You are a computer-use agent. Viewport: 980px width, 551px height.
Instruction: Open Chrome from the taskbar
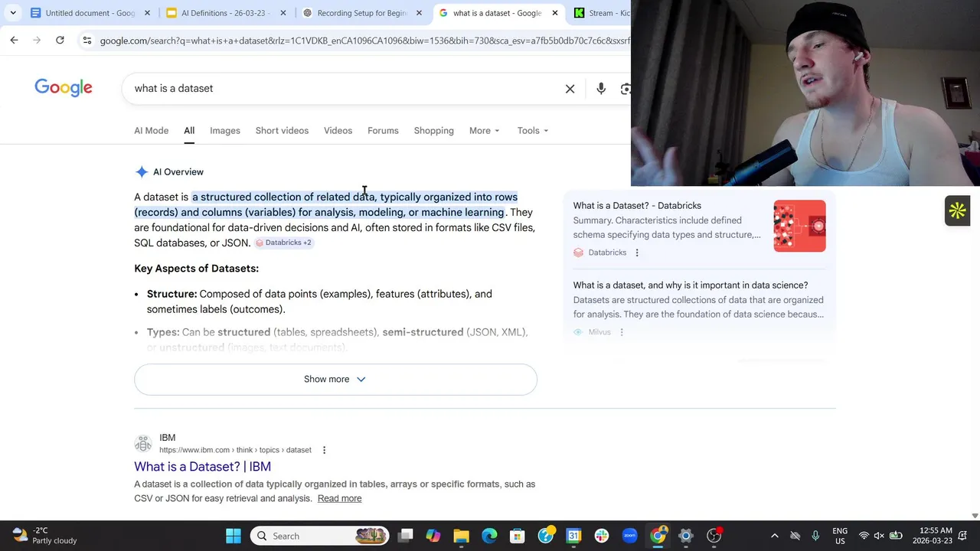[658, 536]
